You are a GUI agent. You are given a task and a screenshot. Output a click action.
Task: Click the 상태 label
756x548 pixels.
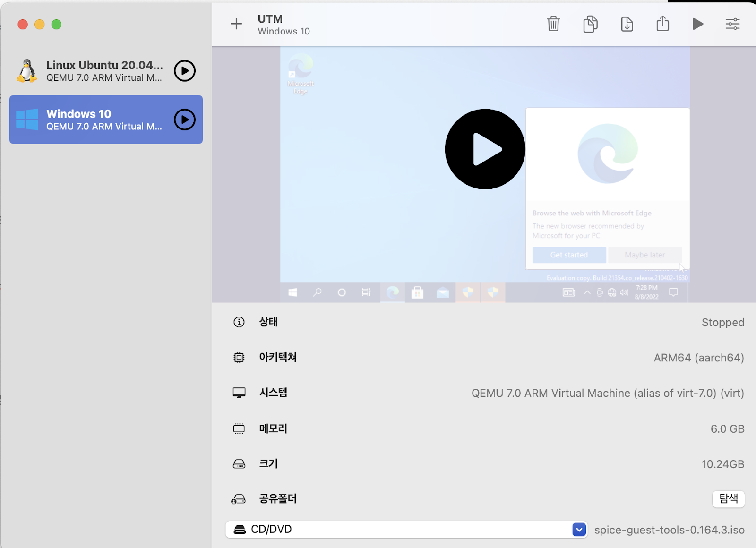268,322
